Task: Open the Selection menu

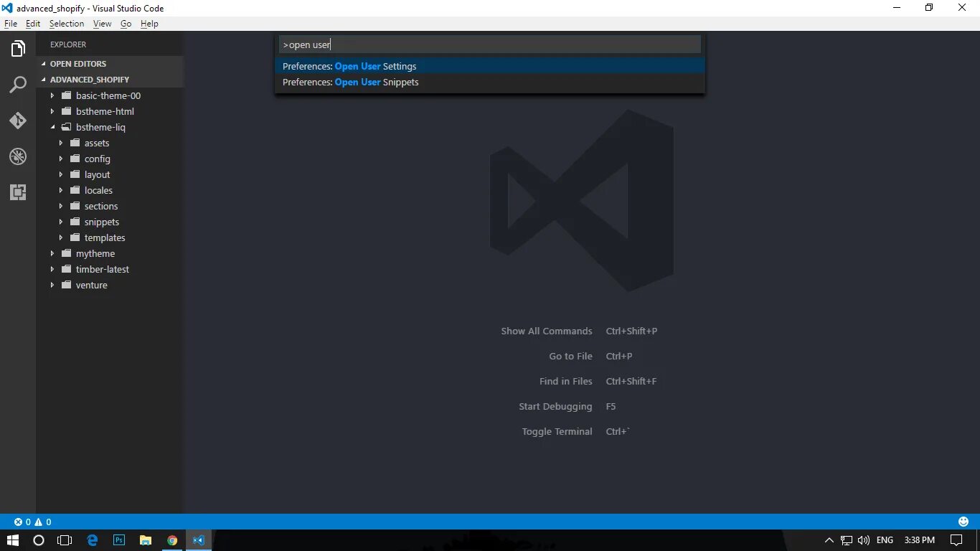Action: pos(67,24)
